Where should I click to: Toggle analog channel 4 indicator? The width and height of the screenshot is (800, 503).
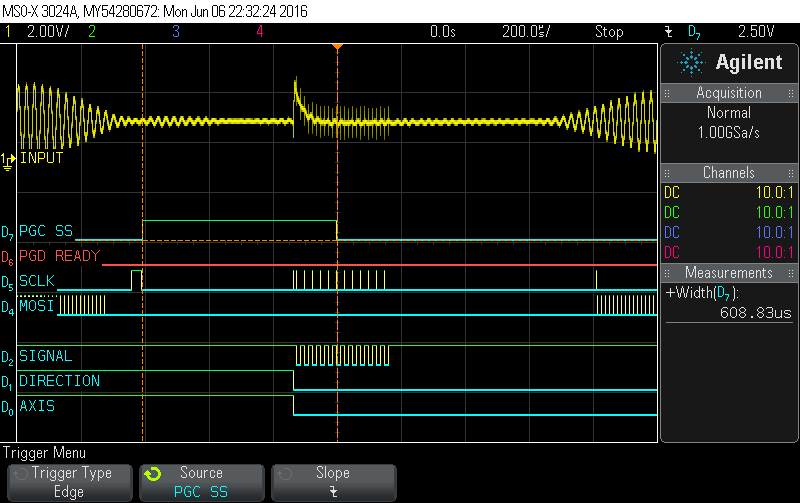tap(260, 32)
